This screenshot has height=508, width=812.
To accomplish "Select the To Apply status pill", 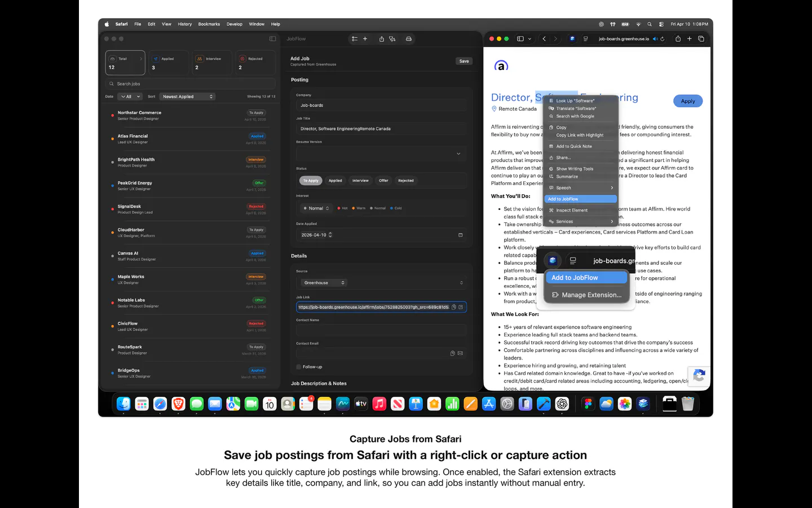I will 311,181.
